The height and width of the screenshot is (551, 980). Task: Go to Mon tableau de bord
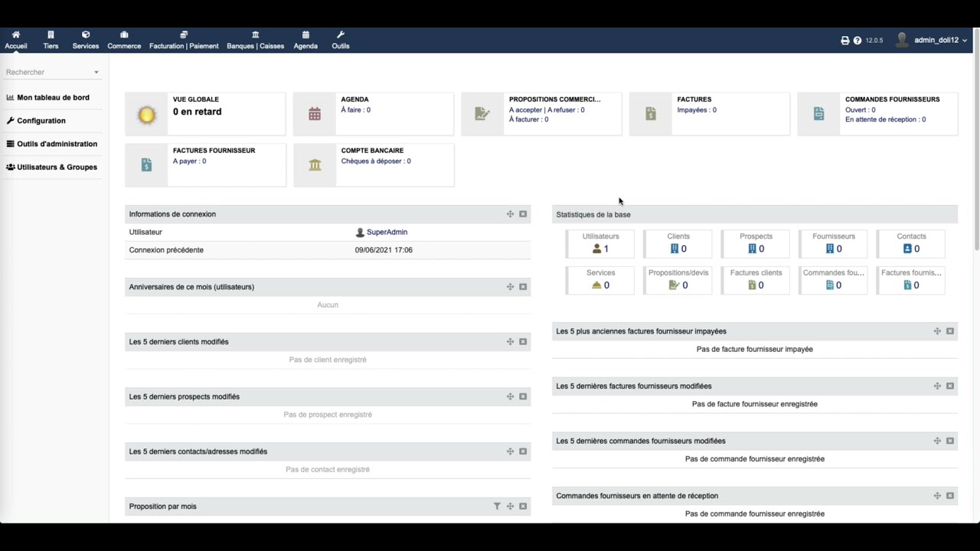point(48,98)
